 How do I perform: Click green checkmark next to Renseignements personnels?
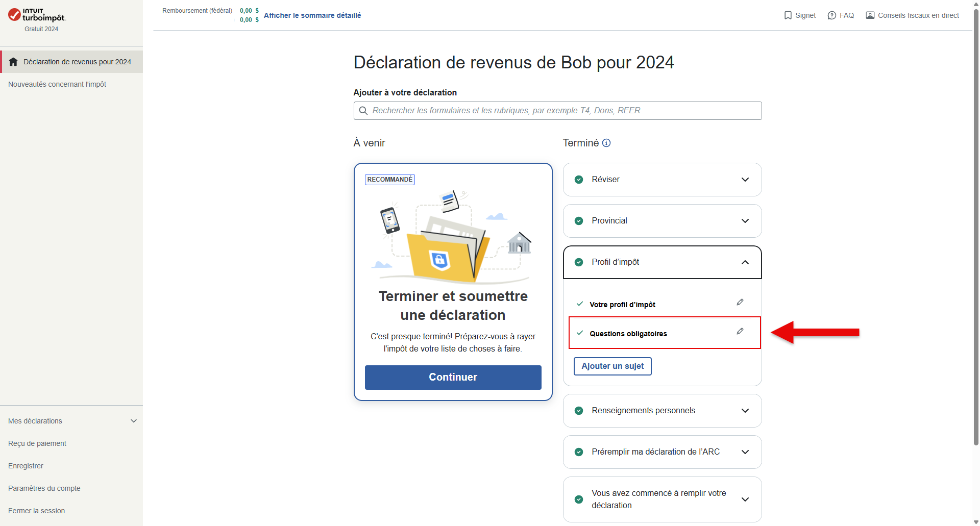coord(579,411)
